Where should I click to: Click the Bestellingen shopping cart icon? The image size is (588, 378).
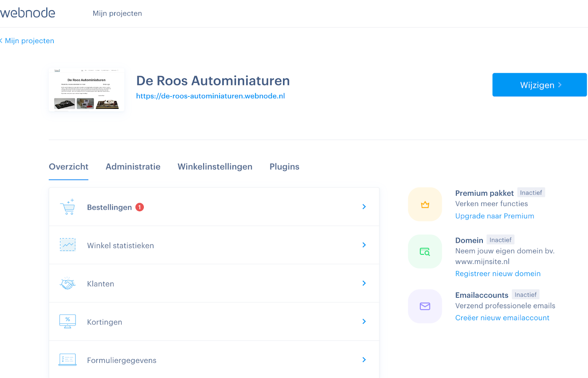click(67, 207)
